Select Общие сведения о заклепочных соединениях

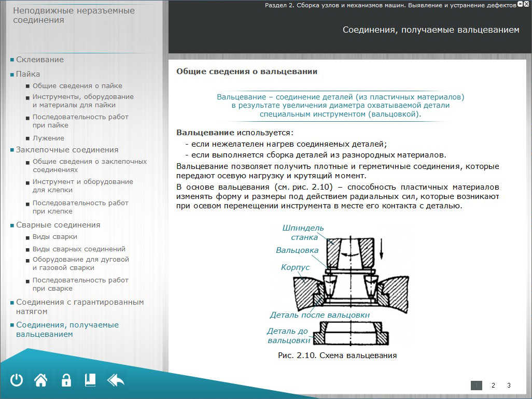click(90, 166)
